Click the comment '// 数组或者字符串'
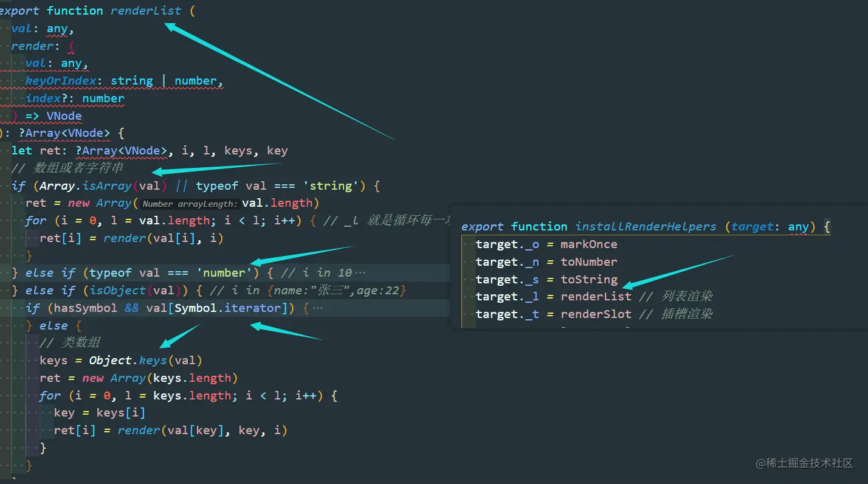 [x=67, y=168]
